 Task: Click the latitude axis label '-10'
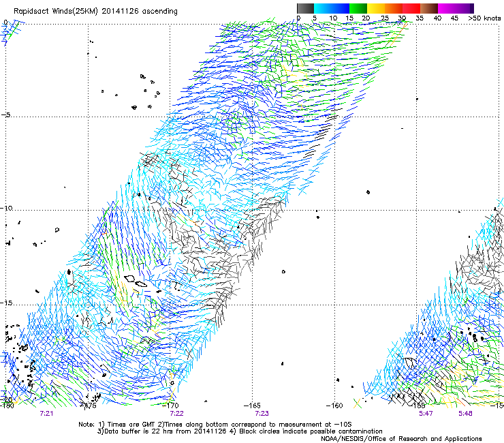pyautogui.click(x=6, y=208)
